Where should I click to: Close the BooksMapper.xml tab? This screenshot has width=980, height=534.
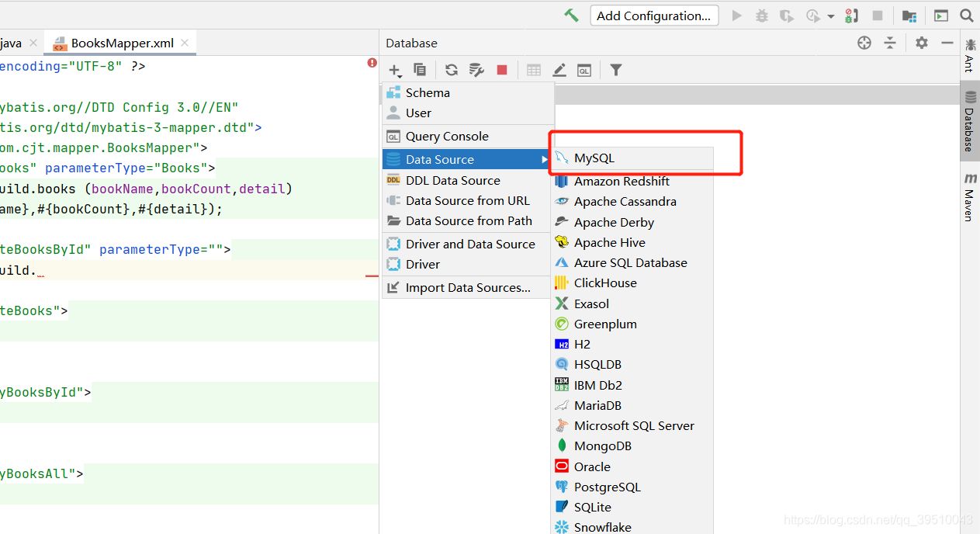[185, 43]
